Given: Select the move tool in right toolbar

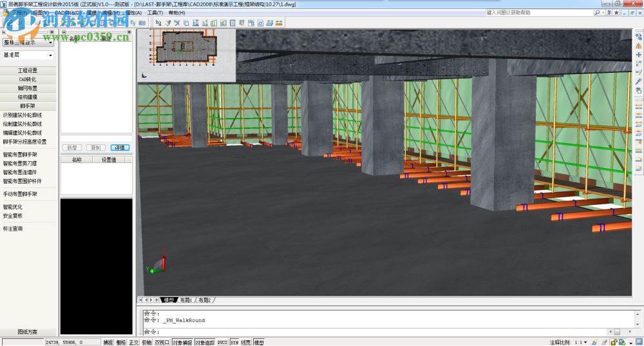Looking at the screenshot, I should 638,55.
